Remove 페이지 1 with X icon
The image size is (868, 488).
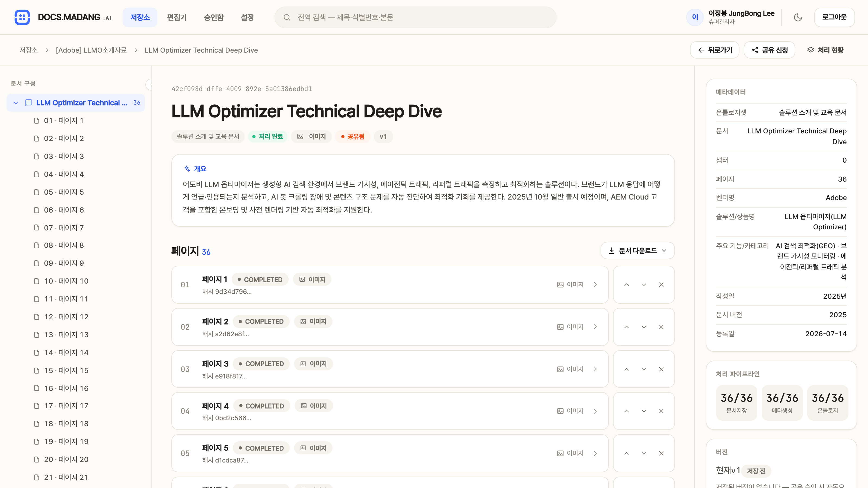click(661, 285)
